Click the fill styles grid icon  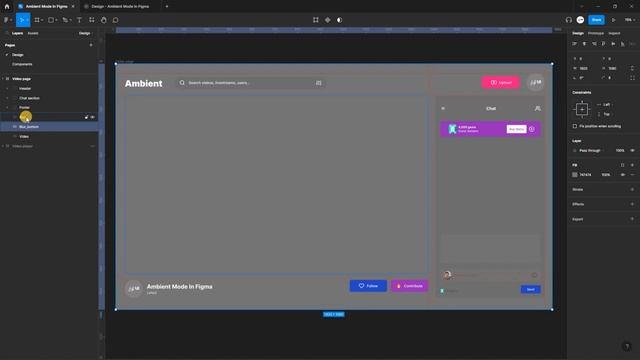[622, 165]
